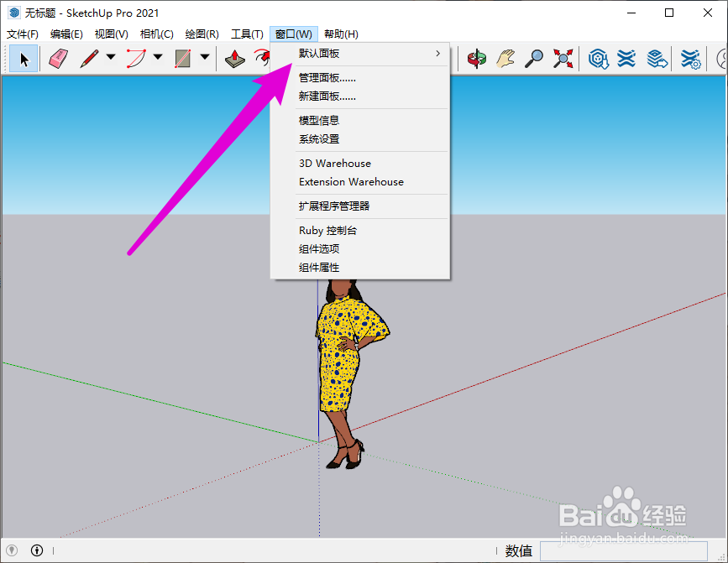Screen dimensions: 728x563
Task: Expand the Arc tool dropdown options
Action: pos(157,59)
